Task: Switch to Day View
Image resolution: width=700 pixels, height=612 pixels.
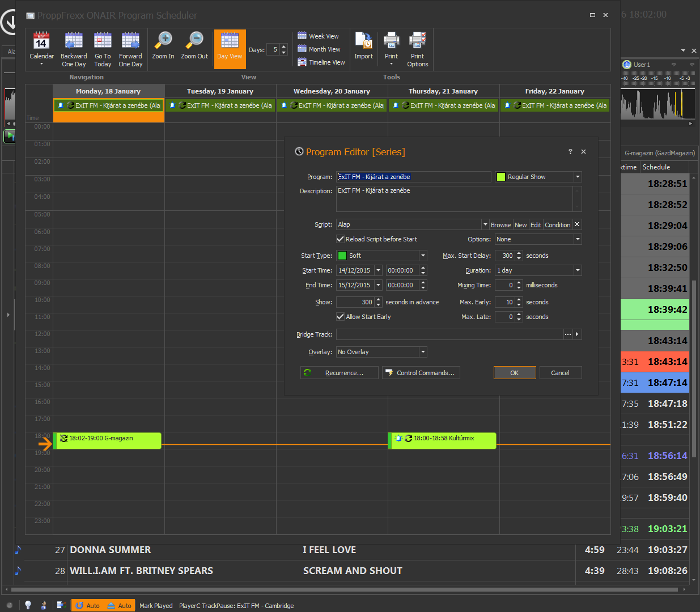Action: point(230,49)
